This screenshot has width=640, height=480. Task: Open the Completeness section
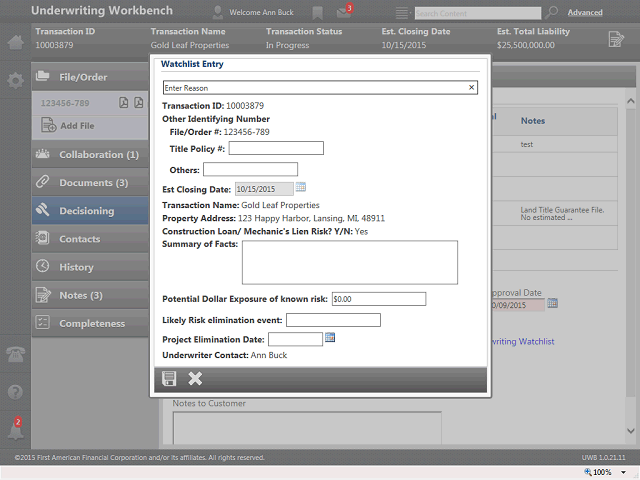(x=90, y=323)
